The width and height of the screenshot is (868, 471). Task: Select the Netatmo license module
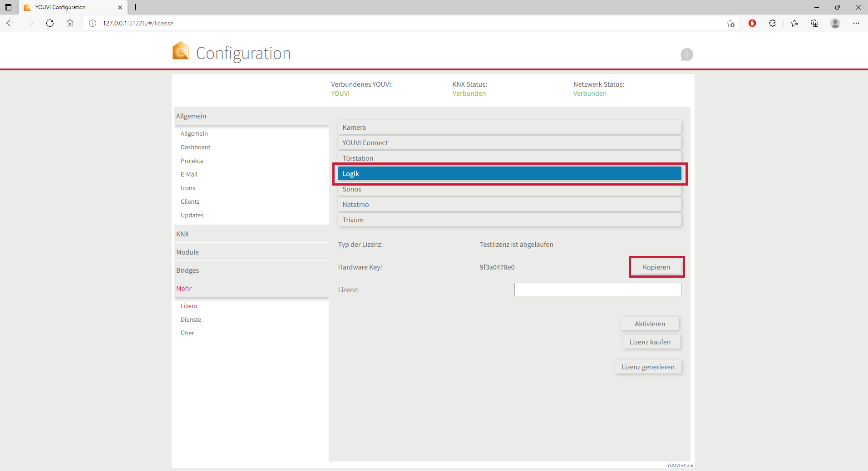509,205
